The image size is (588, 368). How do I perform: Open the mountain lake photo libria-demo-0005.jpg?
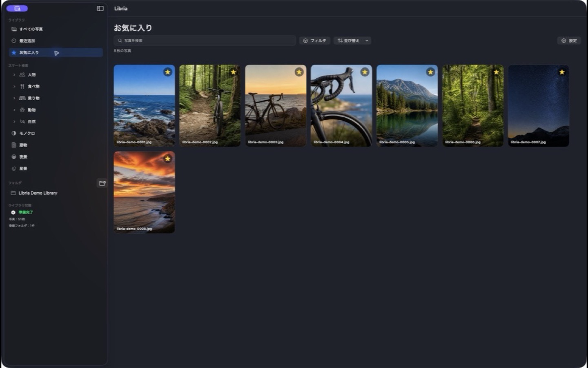(407, 105)
